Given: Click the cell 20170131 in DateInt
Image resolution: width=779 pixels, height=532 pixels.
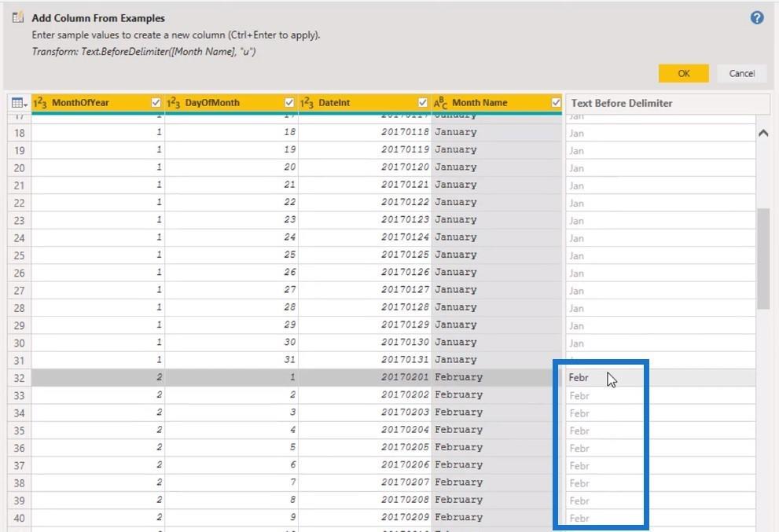Looking at the screenshot, I should tap(365, 360).
